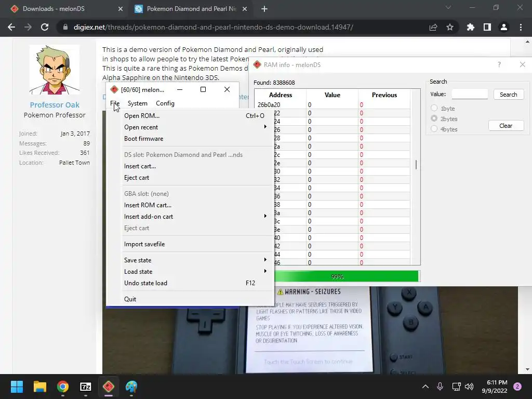Open the Chrome extensions puzzle icon
Viewport: 532px width, 399px height.
(x=471, y=27)
